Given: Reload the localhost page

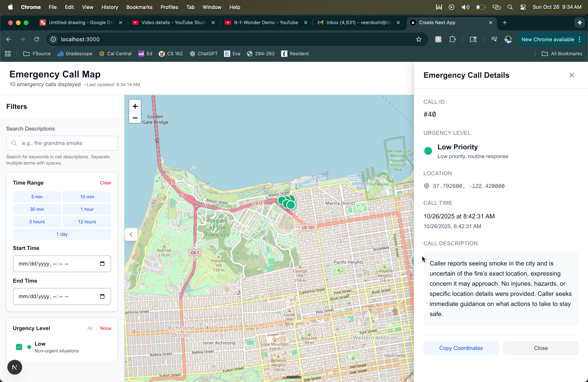Looking at the screenshot, I should (37, 39).
